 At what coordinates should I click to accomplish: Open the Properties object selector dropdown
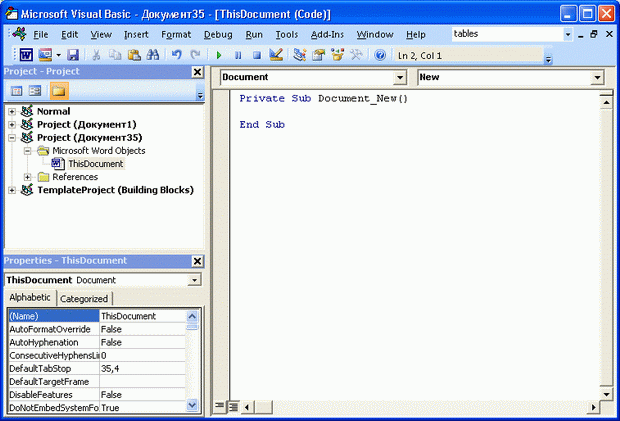(194, 280)
